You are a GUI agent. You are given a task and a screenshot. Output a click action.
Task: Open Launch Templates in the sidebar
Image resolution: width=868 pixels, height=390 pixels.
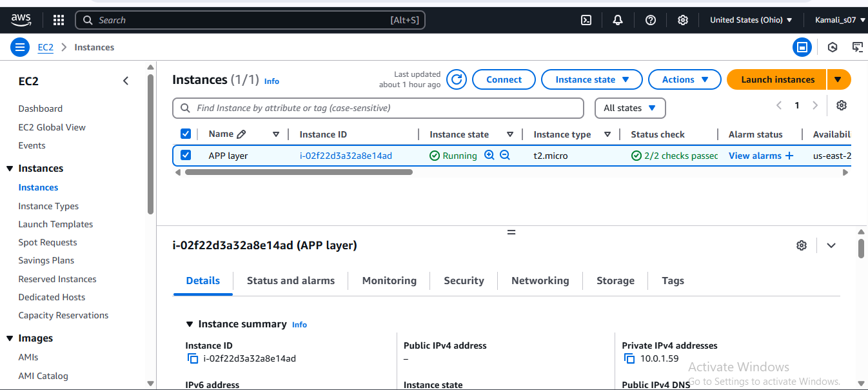pos(55,224)
